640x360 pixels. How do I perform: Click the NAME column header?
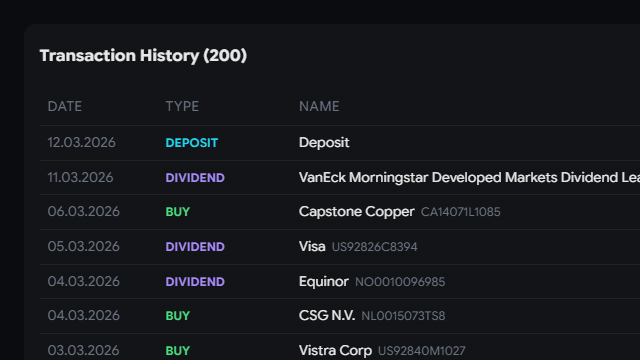[319, 106]
